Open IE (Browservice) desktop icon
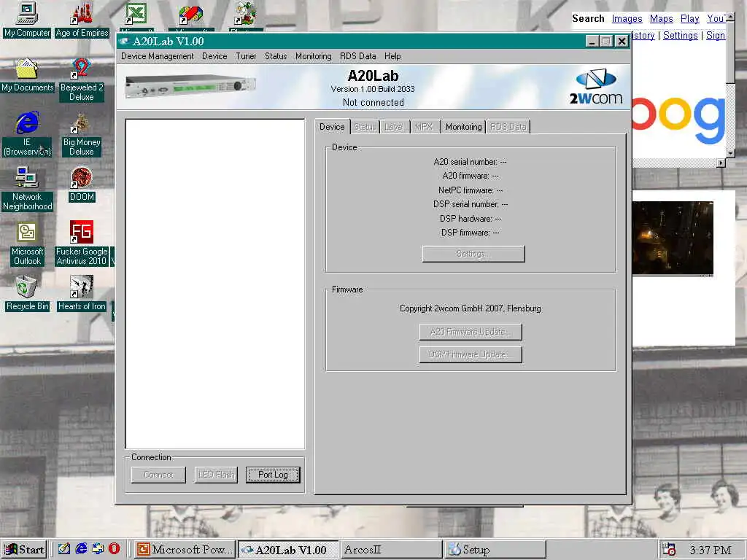This screenshot has width=747, height=560. [27, 134]
